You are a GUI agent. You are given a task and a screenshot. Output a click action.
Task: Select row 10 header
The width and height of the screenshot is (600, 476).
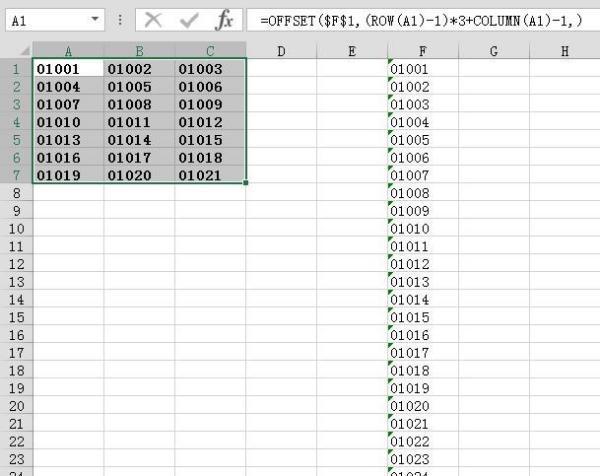click(16, 229)
